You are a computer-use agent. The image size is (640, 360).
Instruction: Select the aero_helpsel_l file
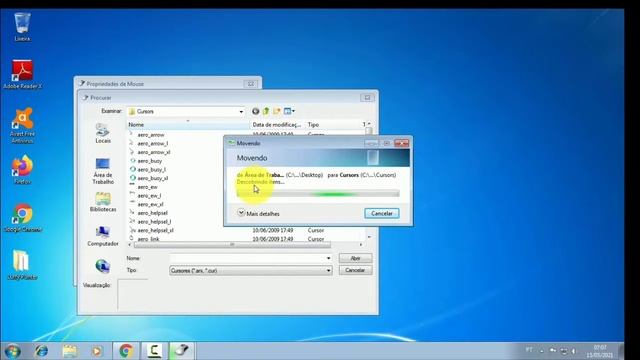pos(154,222)
